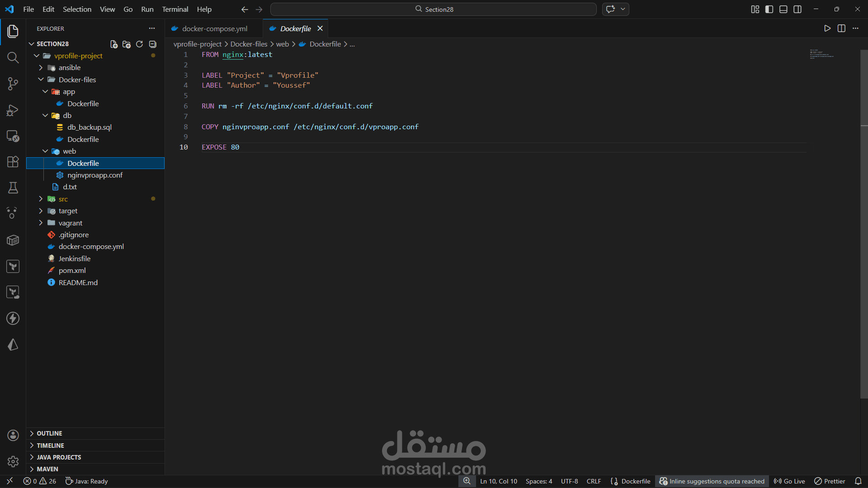Split the editor to the right
The image size is (868, 488).
click(x=841, y=28)
